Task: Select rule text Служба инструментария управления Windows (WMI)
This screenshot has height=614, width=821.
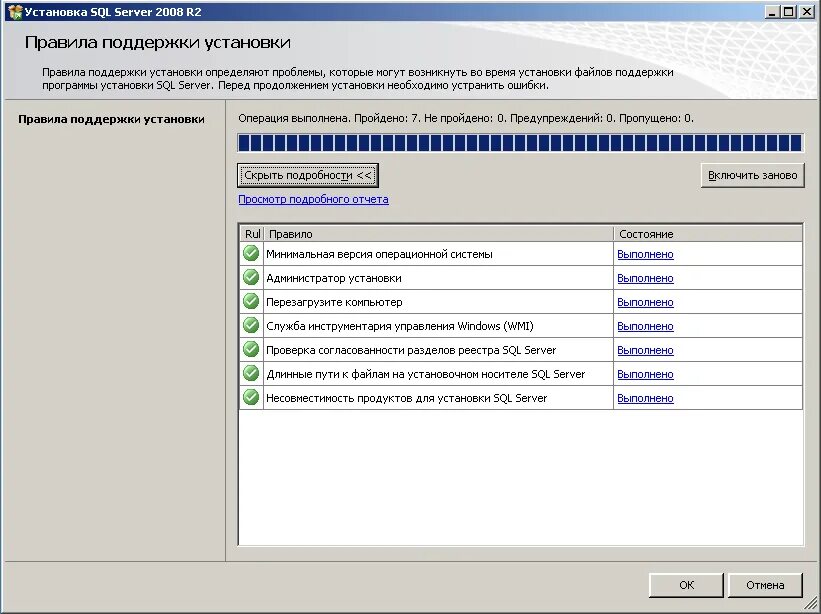Action: click(400, 327)
